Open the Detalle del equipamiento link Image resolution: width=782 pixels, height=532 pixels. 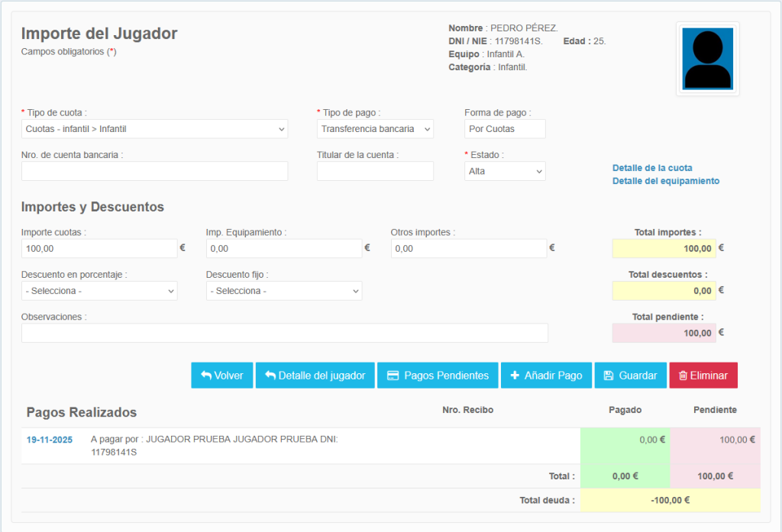(x=665, y=181)
